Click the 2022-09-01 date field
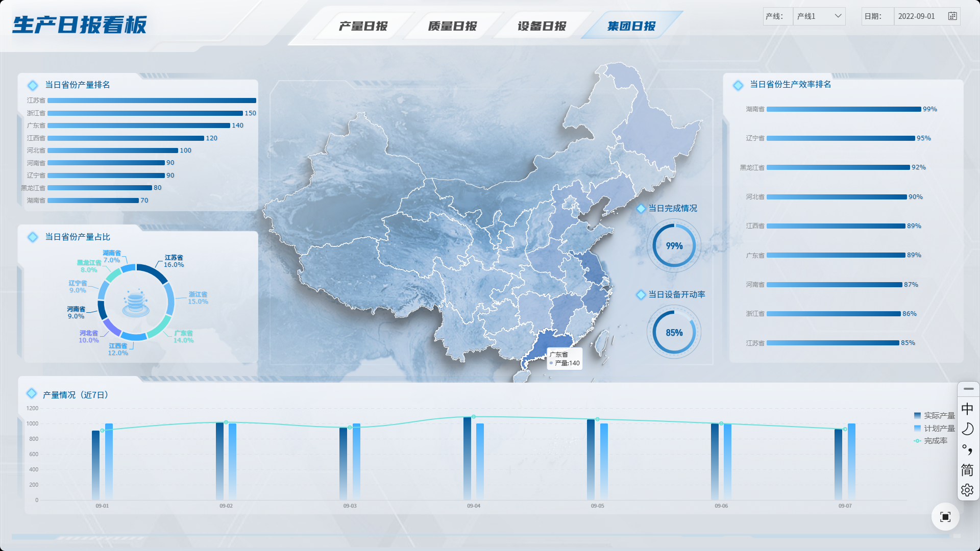This screenshot has width=980, height=551. pyautogui.click(x=917, y=16)
